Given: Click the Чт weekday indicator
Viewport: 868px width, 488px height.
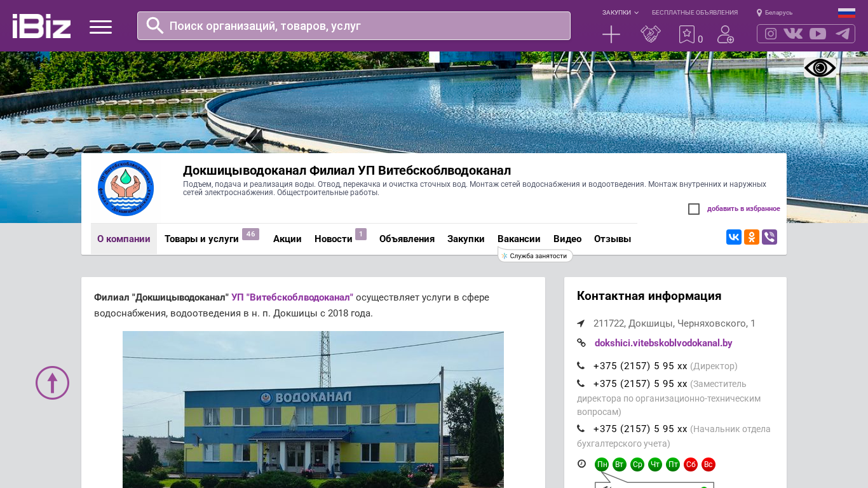Looking at the screenshot, I should 655,464.
